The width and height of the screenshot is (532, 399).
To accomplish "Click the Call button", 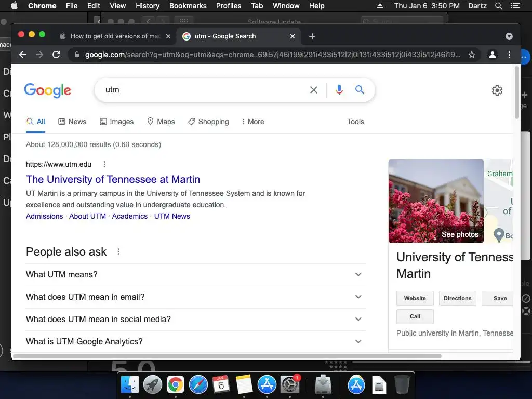I will 415,316.
